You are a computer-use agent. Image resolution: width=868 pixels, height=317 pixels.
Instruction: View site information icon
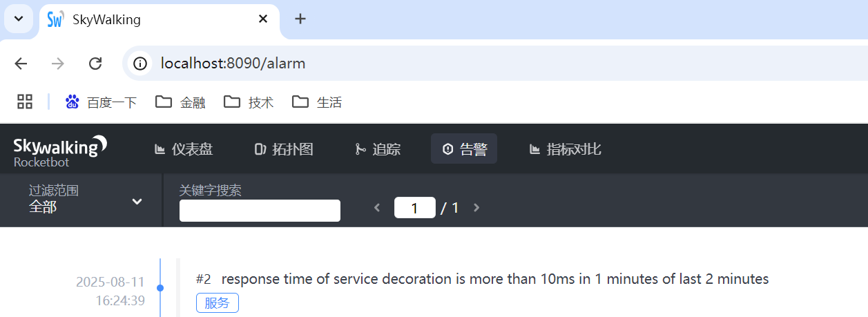[140, 64]
